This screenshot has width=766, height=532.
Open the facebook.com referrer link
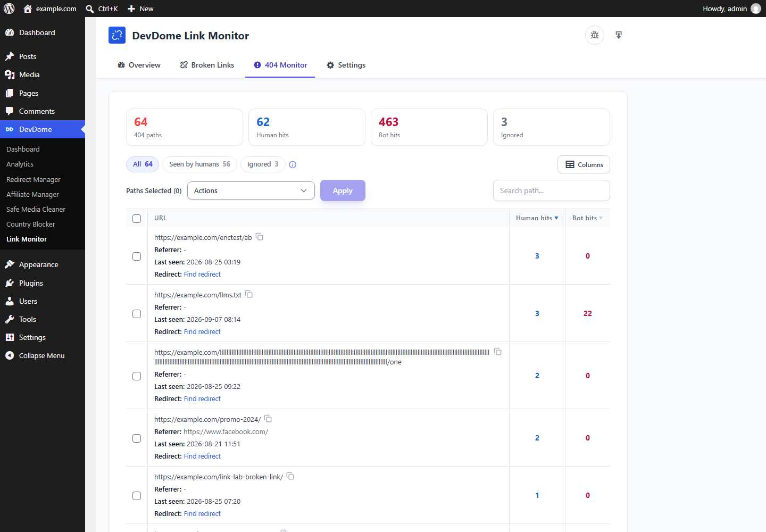(x=226, y=432)
